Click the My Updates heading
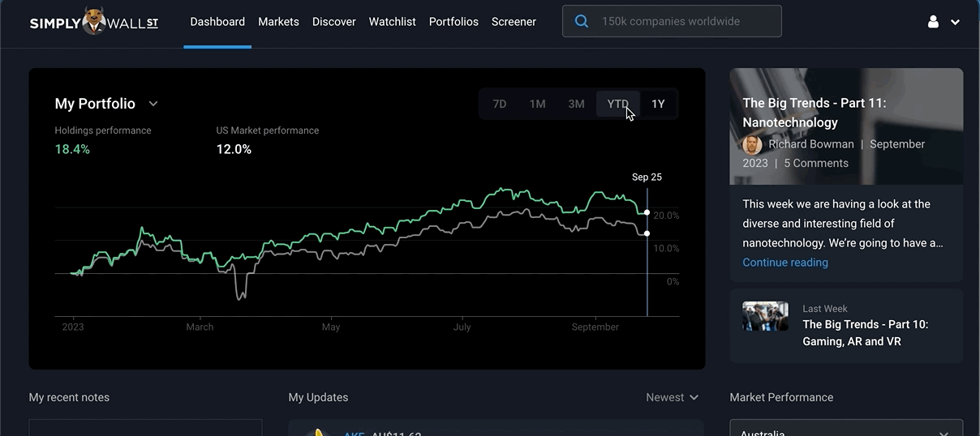Image resolution: width=980 pixels, height=436 pixels. tap(318, 397)
